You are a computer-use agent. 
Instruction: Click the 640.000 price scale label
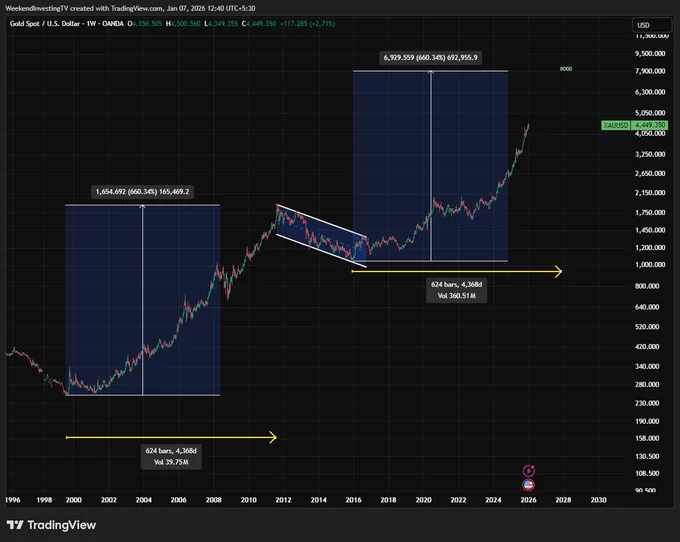coord(647,307)
